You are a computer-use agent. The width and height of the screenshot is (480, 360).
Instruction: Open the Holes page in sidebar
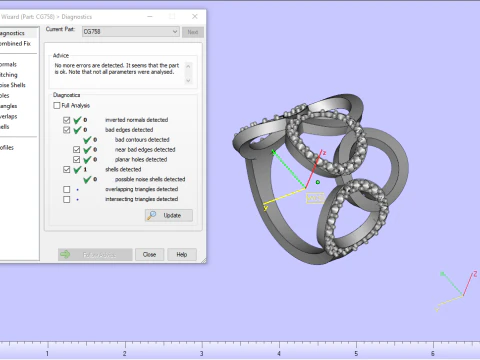point(5,96)
